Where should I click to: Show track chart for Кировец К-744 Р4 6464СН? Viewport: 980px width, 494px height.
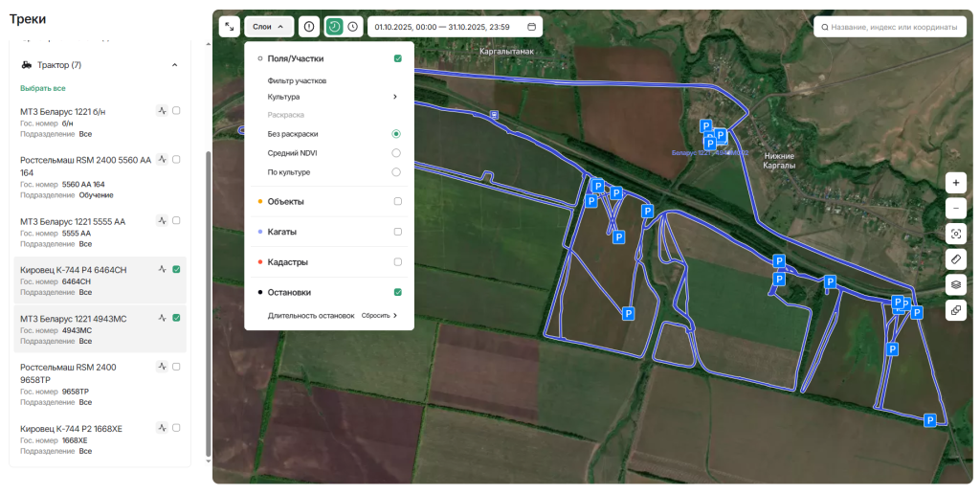pyautogui.click(x=163, y=270)
